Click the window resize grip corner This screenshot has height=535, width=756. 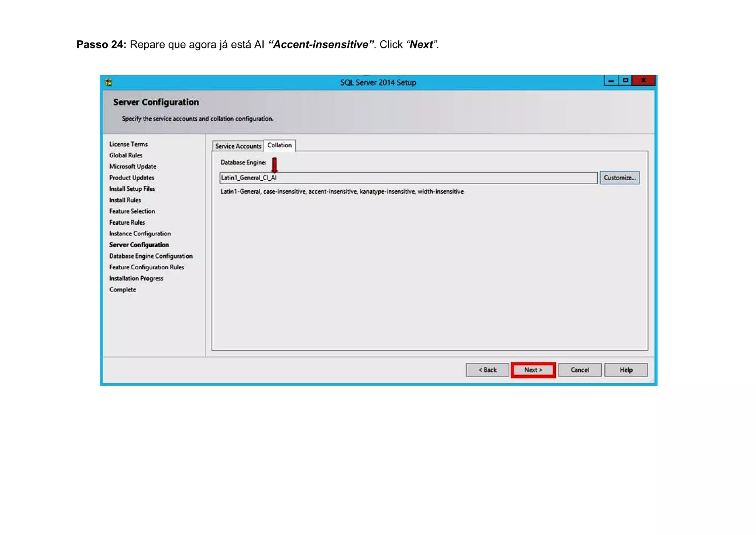pyautogui.click(x=652, y=380)
